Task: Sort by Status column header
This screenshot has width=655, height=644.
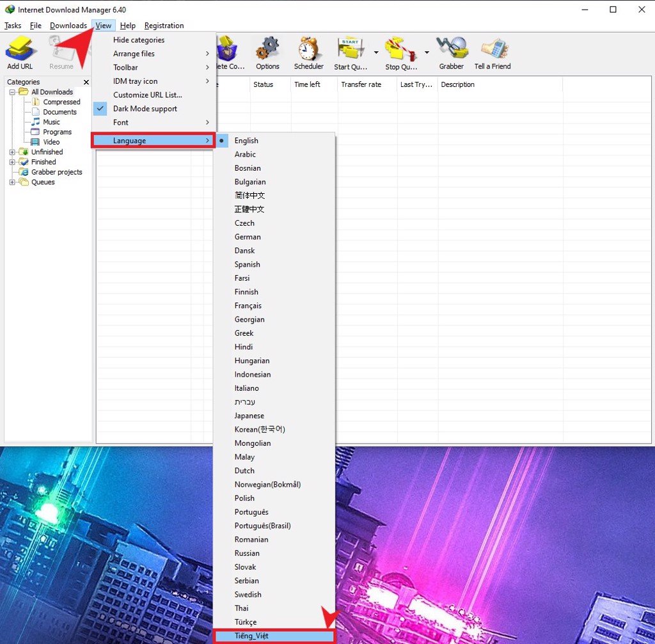Action: pyautogui.click(x=271, y=84)
